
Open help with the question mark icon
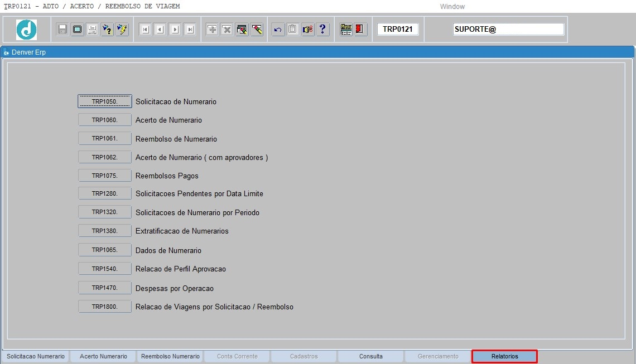click(322, 30)
